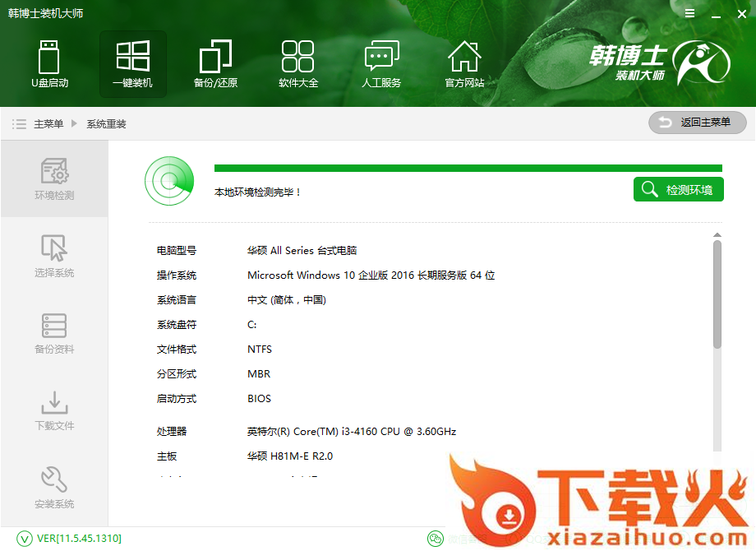
Task: Go to 下载文件 step
Action: coord(54,410)
